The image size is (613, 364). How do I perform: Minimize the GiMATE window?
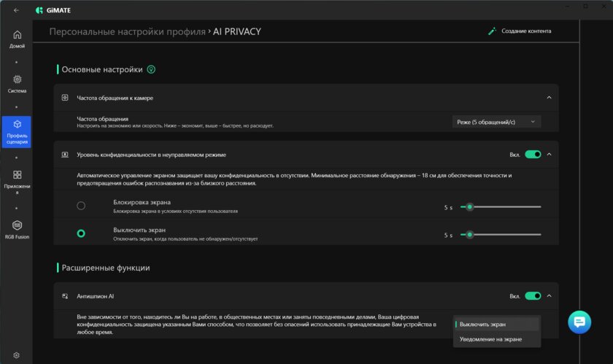[567, 7]
